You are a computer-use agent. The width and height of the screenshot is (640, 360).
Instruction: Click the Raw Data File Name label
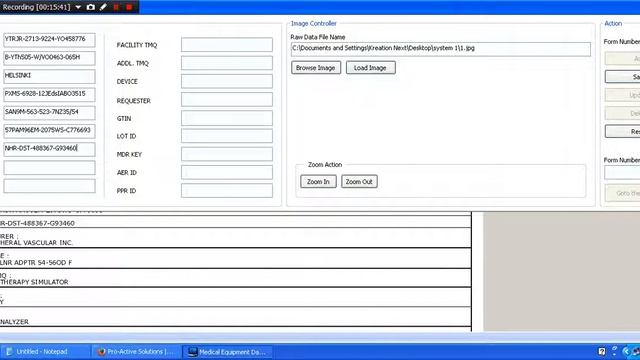pos(318,37)
